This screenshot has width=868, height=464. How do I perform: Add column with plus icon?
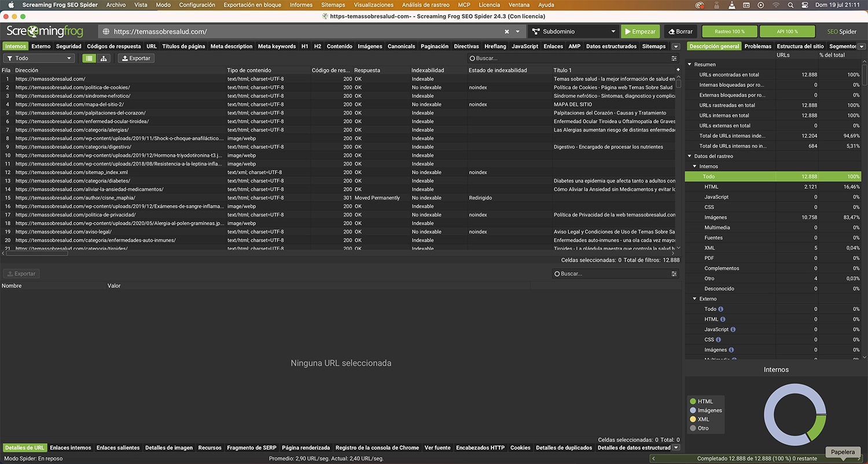pyautogui.click(x=678, y=70)
